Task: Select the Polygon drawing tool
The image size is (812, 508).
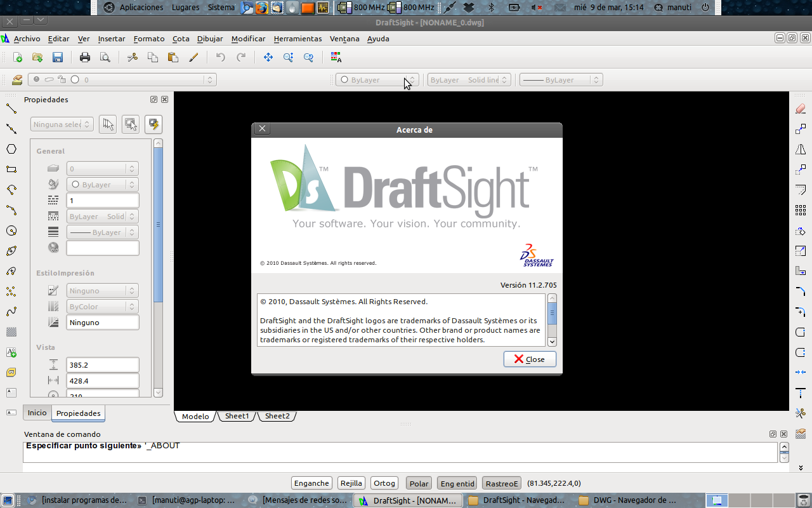Action: click(x=11, y=149)
